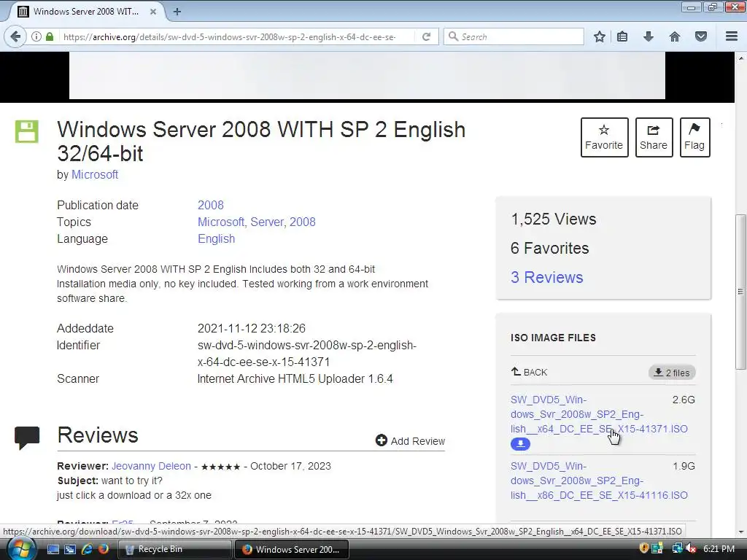Viewport: 747px width, 560px height.
Task: Switch to the Recycle Bin taskbar window
Action: pos(174,549)
